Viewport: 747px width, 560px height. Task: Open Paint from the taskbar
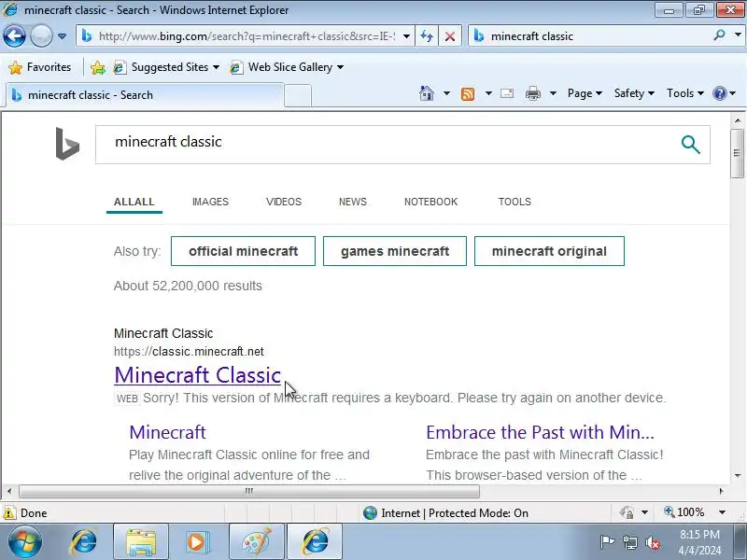pos(257,541)
